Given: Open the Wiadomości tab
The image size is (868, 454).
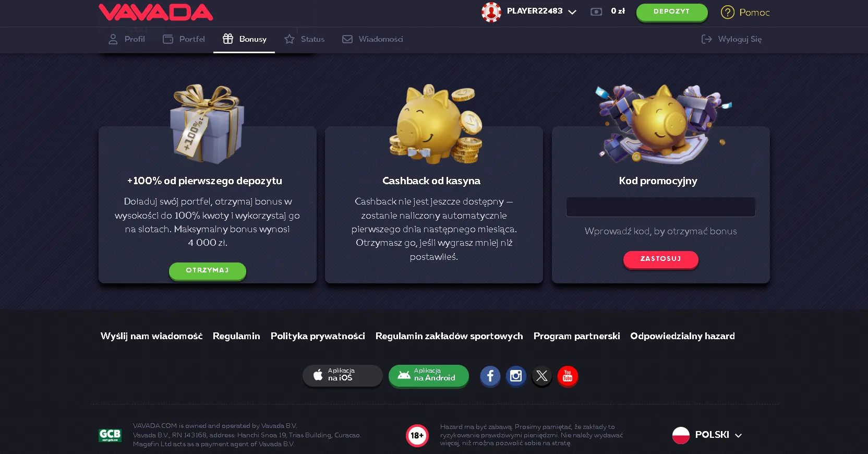Looking at the screenshot, I should click(x=372, y=39).
